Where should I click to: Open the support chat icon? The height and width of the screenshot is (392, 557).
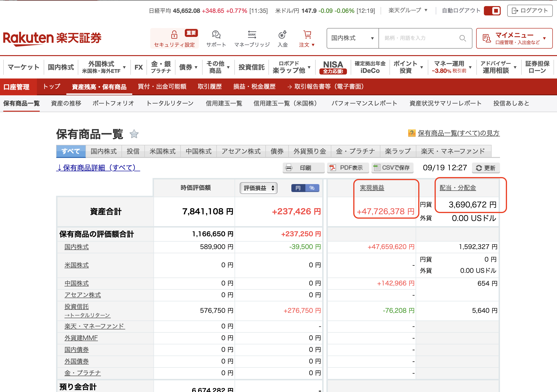click(x=216, y=35)
